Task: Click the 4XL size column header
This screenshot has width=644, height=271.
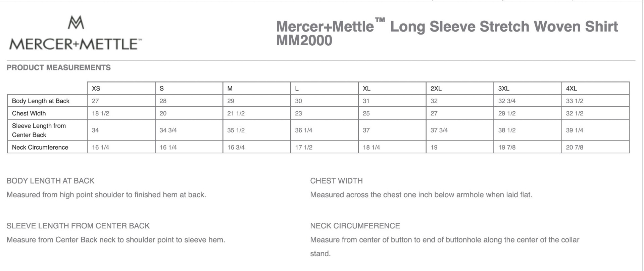Action: click(572, 89)
